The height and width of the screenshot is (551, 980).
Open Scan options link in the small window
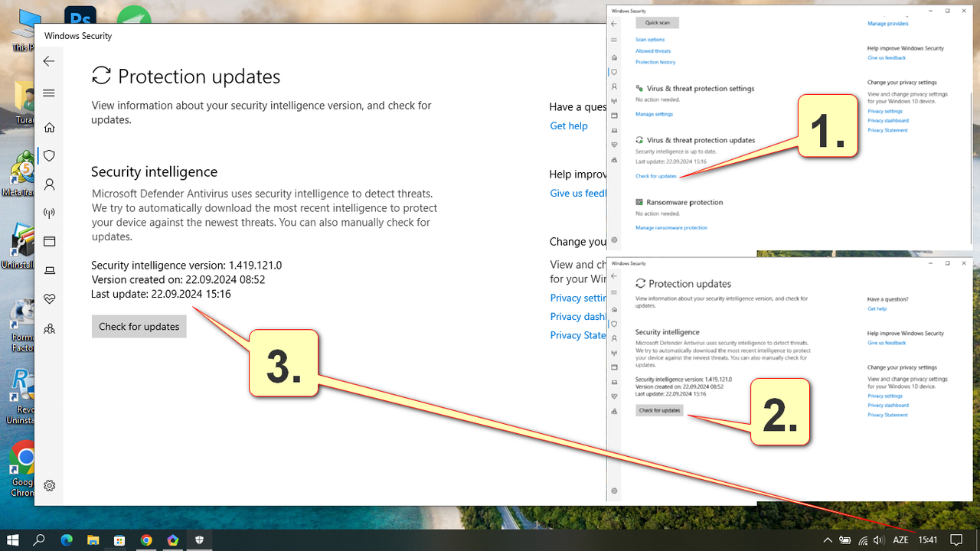click(x=650, y=40)
